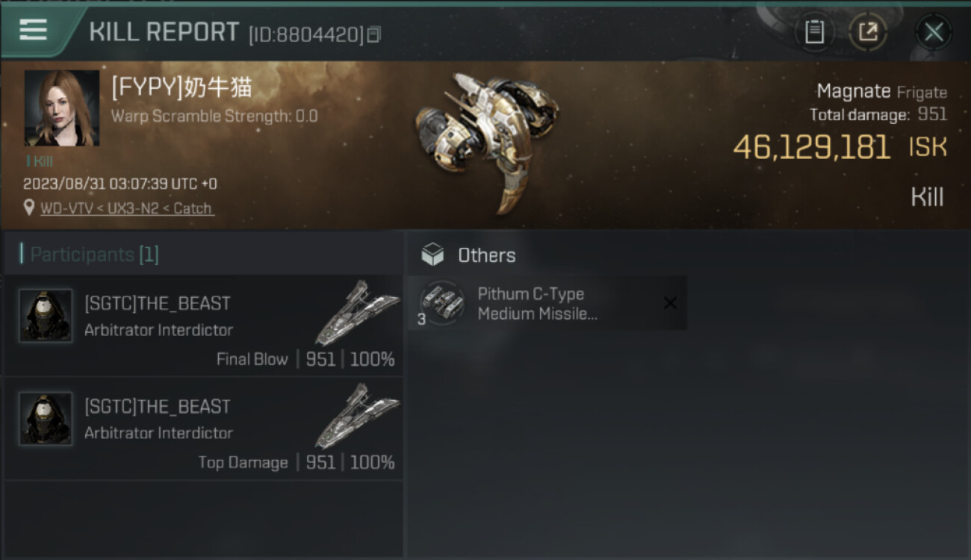Click the victim name [FYPY]奶牛猫

pyautogui.click(x=182, y=88)
